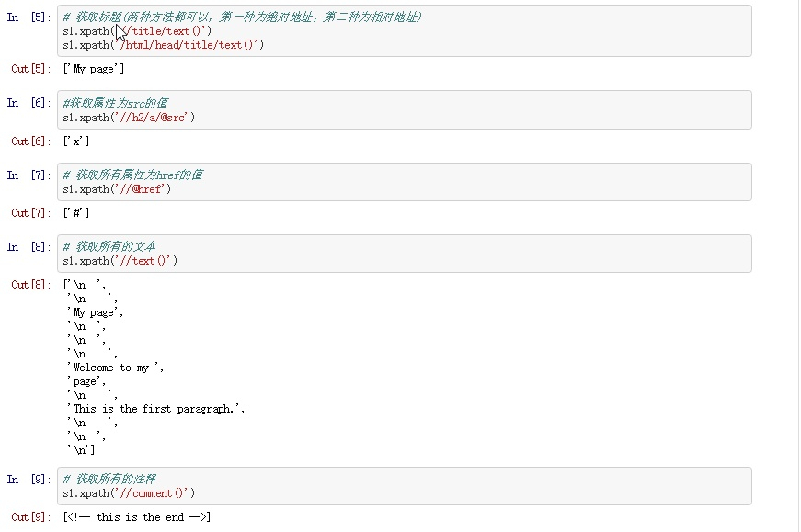The width and height of the screenshot is (801, 532).
Task: Click the '//comment()' xpath code cell
Action: coord(129,493)
